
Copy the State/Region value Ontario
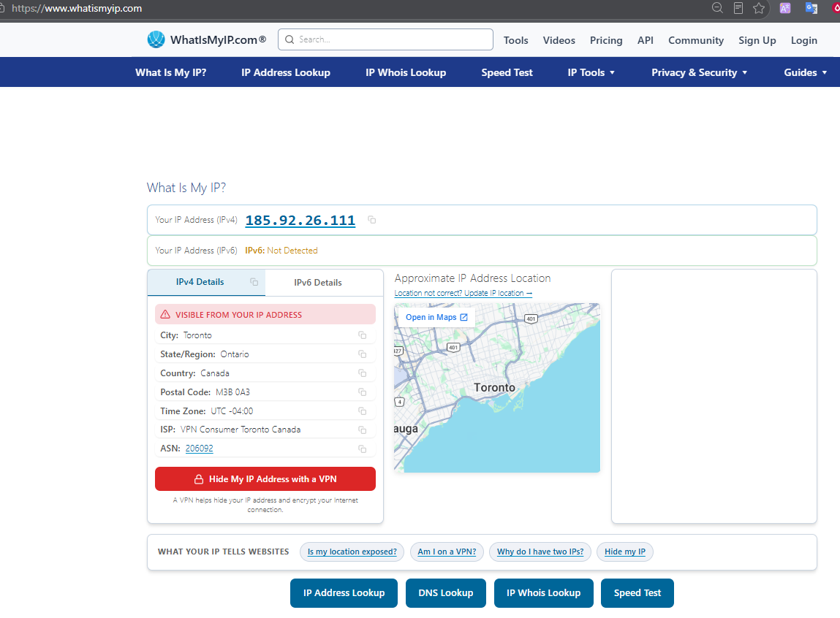pyautogui.click(x=362, y=354)
